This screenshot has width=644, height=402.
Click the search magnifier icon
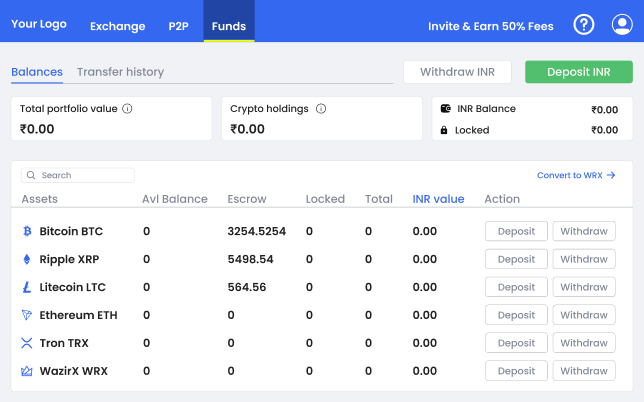(31, 175)
